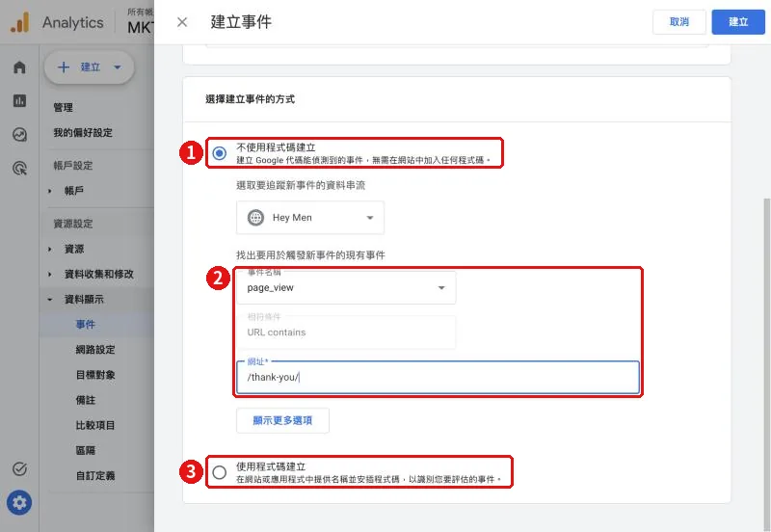Viewport: 771px width, 532px height.
Task: Expand the 帳戶 tree item
Action: pyautogui.click(x=50, y=191)
